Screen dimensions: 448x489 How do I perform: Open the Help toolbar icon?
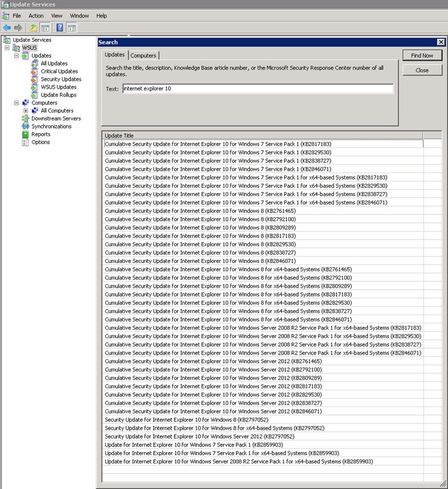pyautogui.click(x=60, y=28)
